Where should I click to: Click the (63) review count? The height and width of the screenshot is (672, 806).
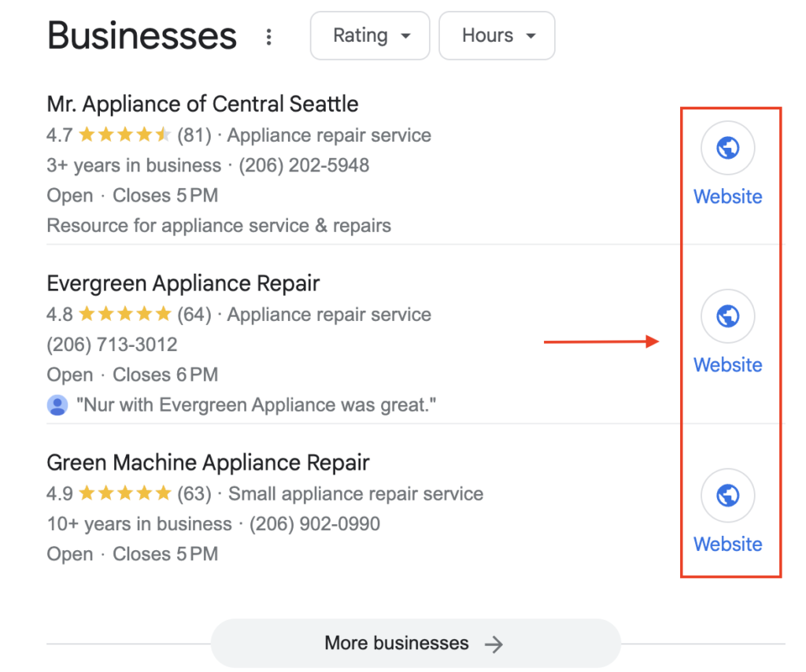click(194, 493)
